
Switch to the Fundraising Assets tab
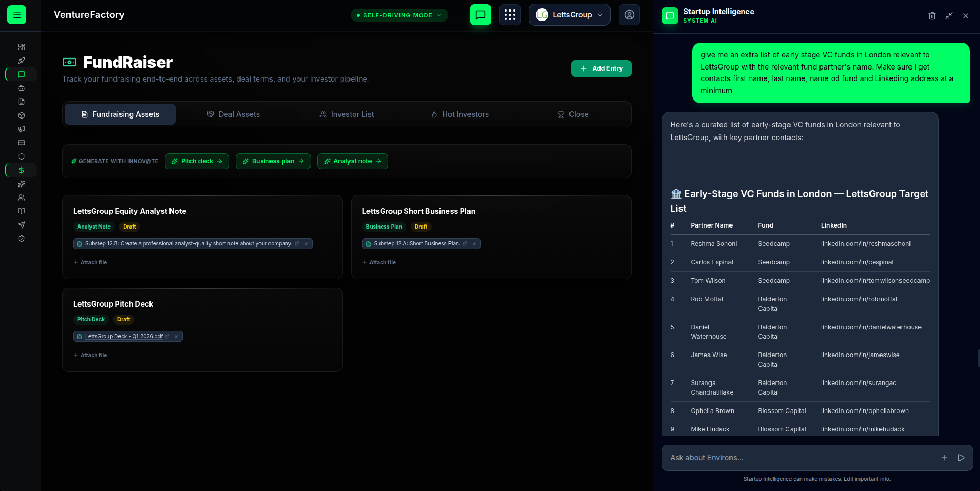click(x=120, y=114)
